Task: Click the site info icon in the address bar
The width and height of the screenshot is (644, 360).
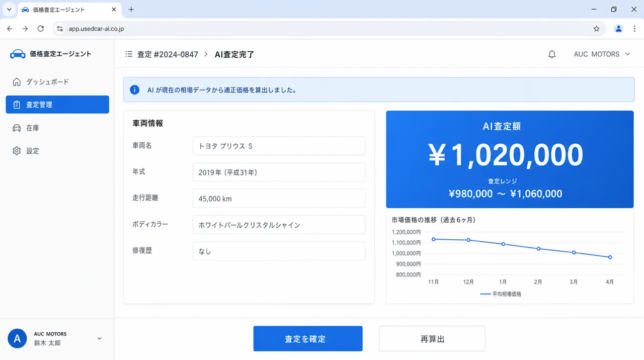Action: coord(60,29)
